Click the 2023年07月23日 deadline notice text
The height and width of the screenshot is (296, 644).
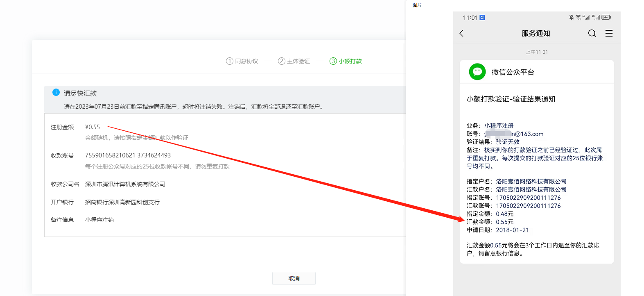tap(194, 107)
